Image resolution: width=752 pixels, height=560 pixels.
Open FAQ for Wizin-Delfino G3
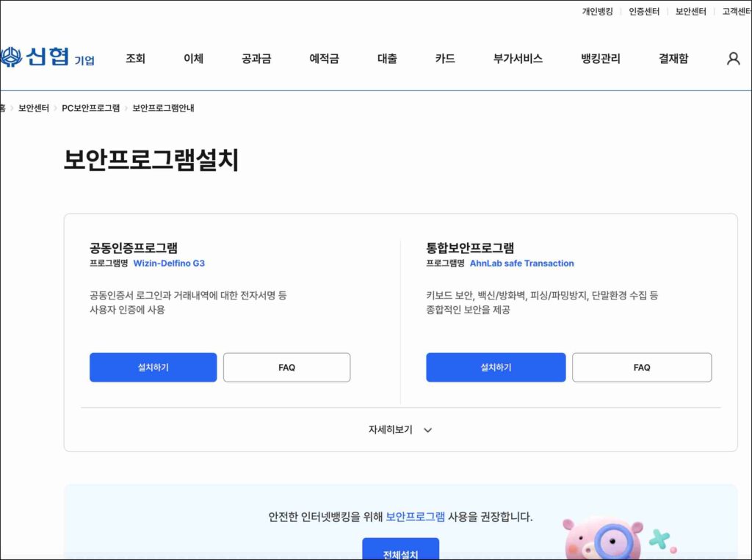tap(286, 367)
